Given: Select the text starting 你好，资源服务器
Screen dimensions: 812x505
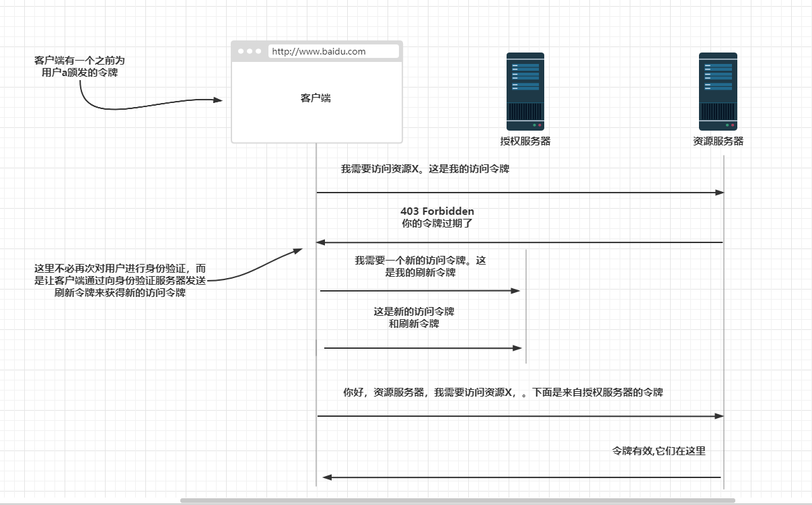Looking at the screenshot, I should pyautogui.click(x=503, y=392).
